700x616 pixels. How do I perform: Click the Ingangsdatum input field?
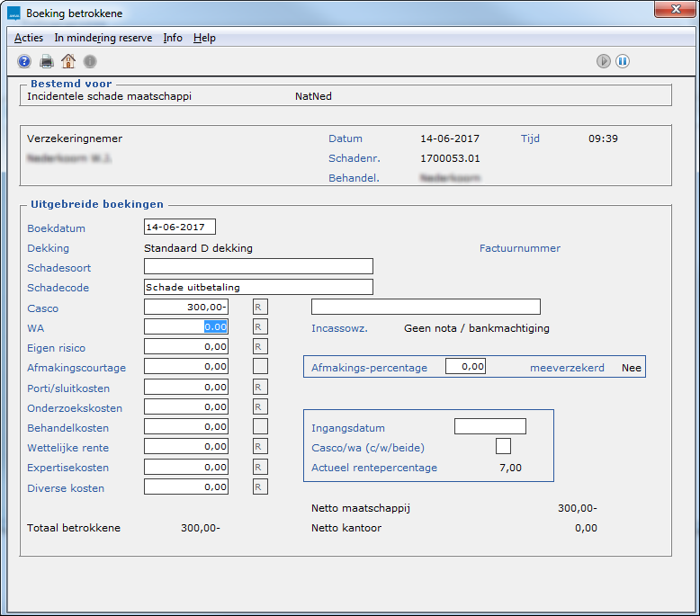[x=489, y=426]
